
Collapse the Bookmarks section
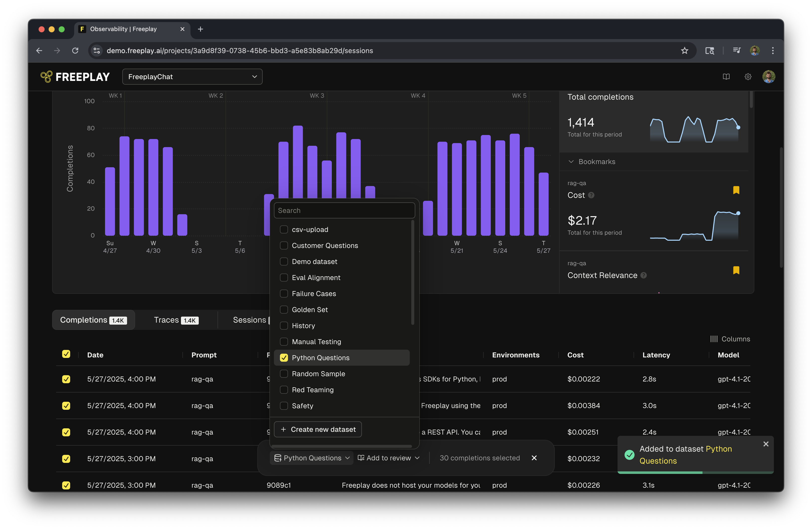[x=571, y=162]
